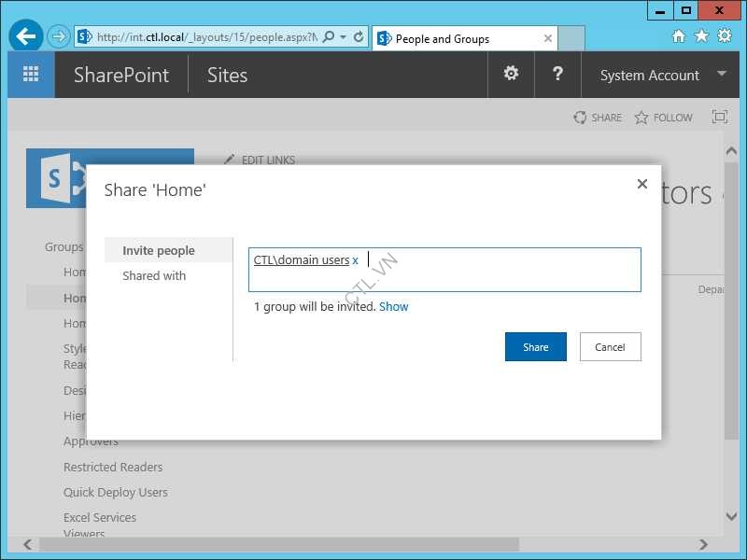Click the browser Forward arrow button
This screenshot has height=560, width=747.
click(x=59, y=37)
